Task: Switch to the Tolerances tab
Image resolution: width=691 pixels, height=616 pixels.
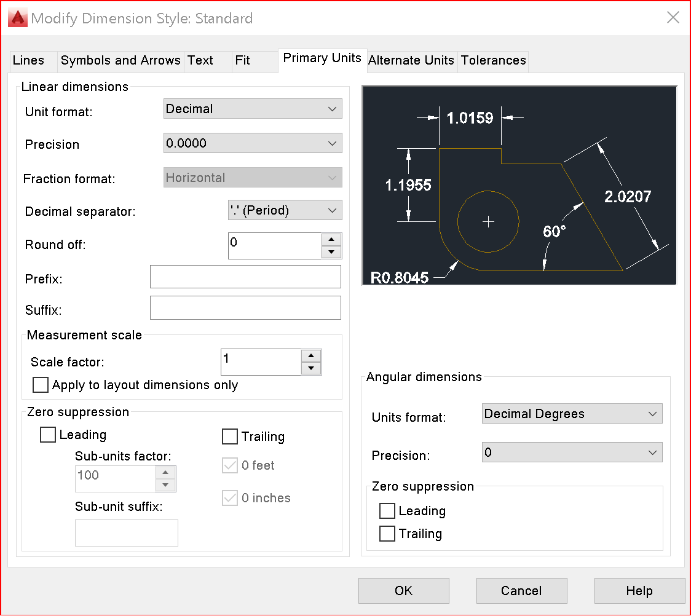Action: tap(493, 60)
